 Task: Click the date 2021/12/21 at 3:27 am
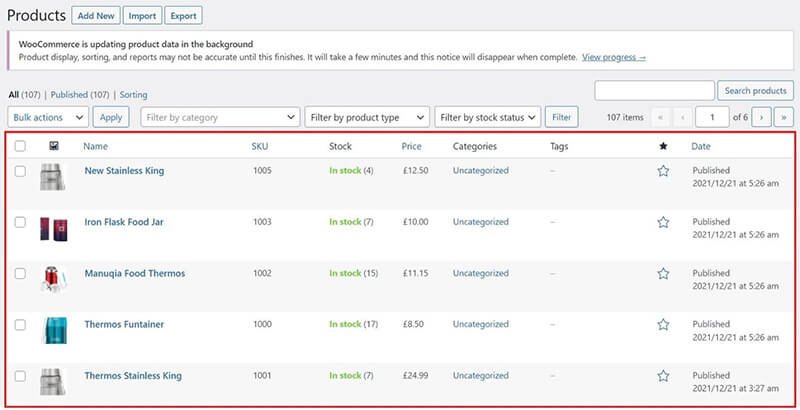tap(735, 389)
